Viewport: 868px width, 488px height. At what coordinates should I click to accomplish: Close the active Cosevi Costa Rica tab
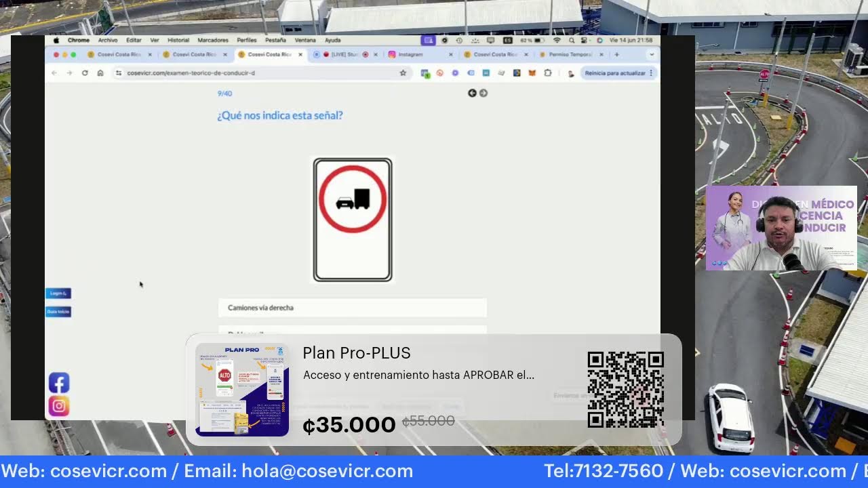[x=300, y=54]
